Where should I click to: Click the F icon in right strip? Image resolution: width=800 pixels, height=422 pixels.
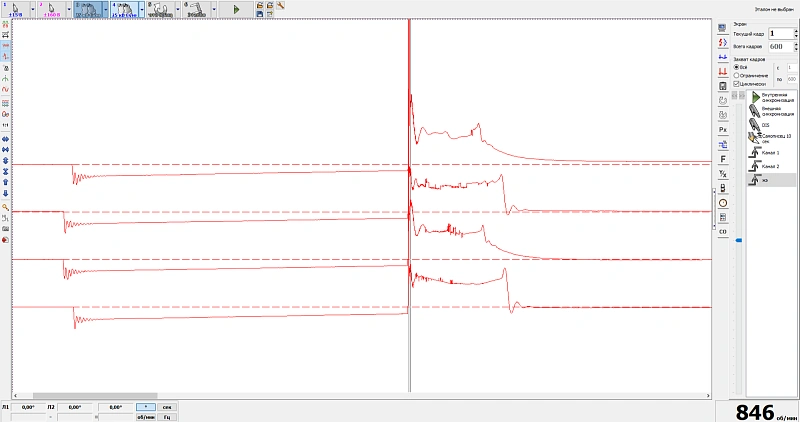tap(722, 159)
